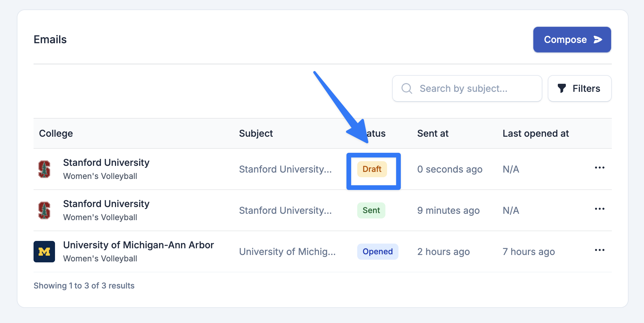Screen dimensions: 644x323
Task: Click the 7 hours ago cell
Action: tap(529, 252)
